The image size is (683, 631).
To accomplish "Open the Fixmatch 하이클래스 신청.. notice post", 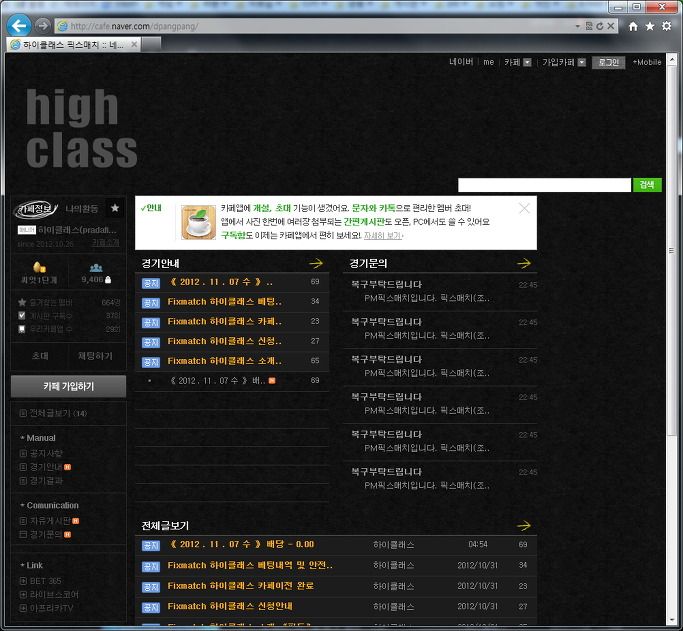I will [225, 341].
